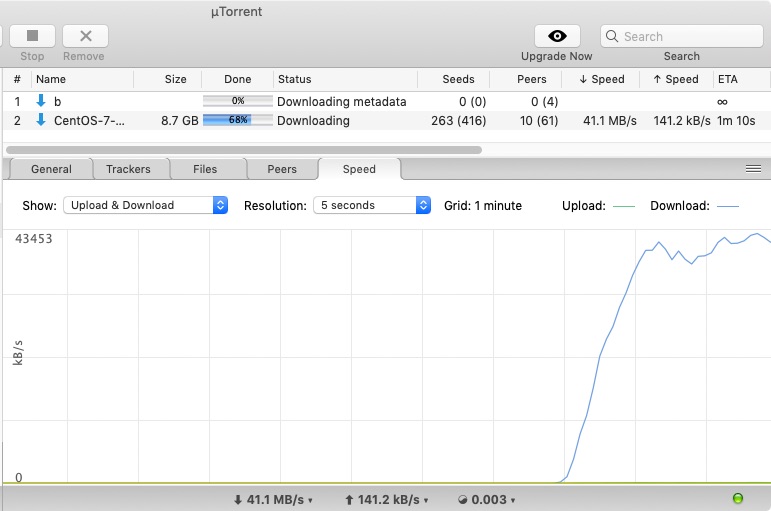
Task: Open the download speed limit menu in status bar
Action: point(273,500)
